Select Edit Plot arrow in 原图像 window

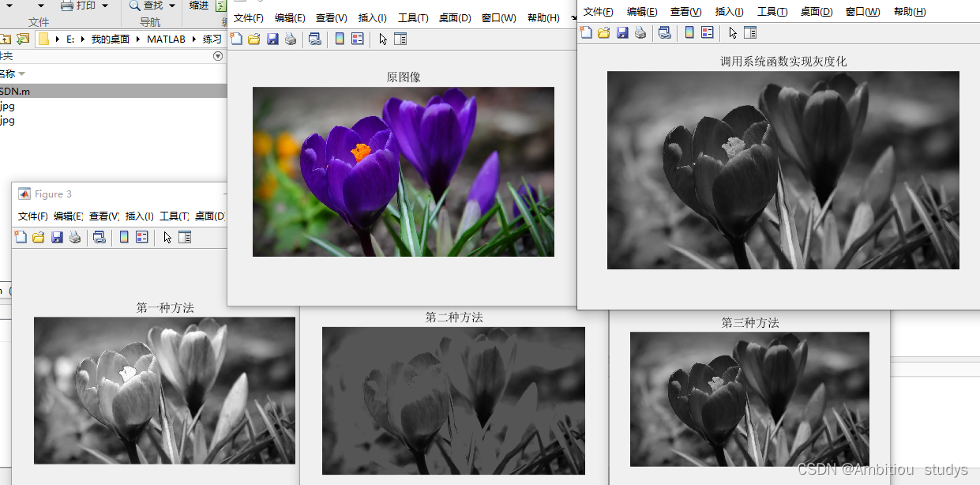click(x=383, y=39)
